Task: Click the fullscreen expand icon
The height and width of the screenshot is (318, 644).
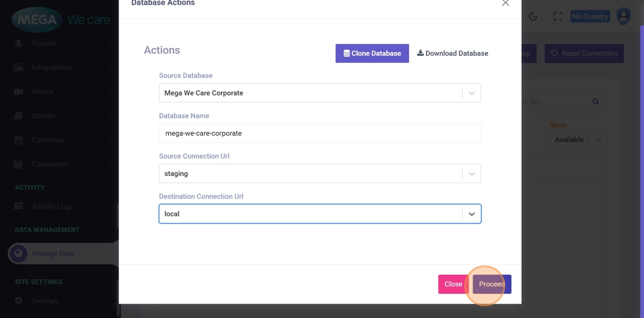Action: click(x=558, y=17)
